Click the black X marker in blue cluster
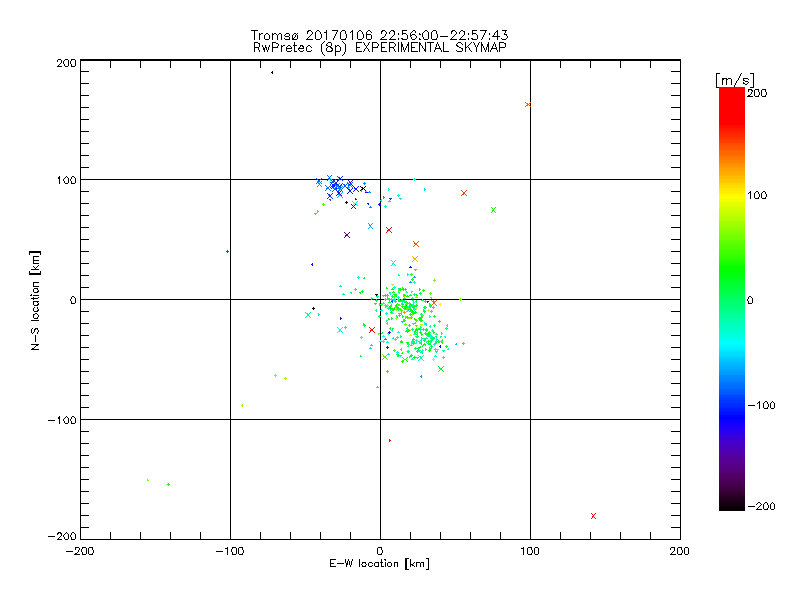800x600 pixels. 363,189
